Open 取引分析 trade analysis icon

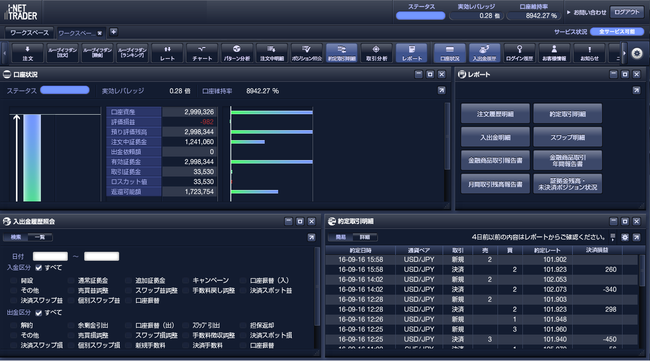[x=376, y=53]
